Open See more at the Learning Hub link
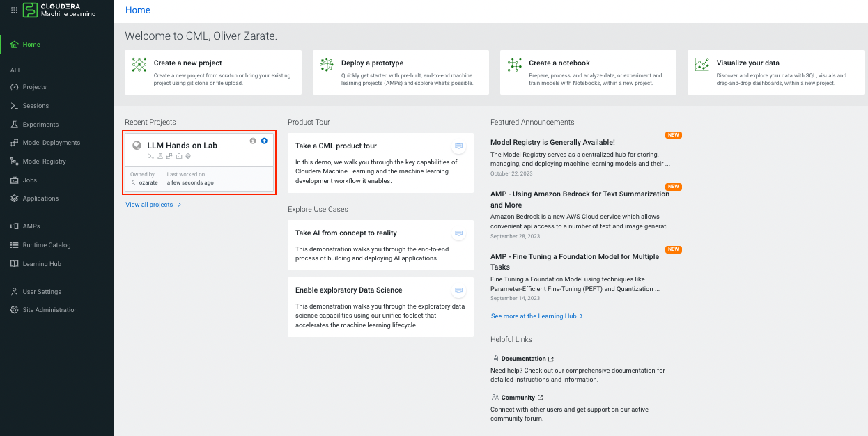The height and width of the screenshot is (436, 868). (x=534, y=316)
